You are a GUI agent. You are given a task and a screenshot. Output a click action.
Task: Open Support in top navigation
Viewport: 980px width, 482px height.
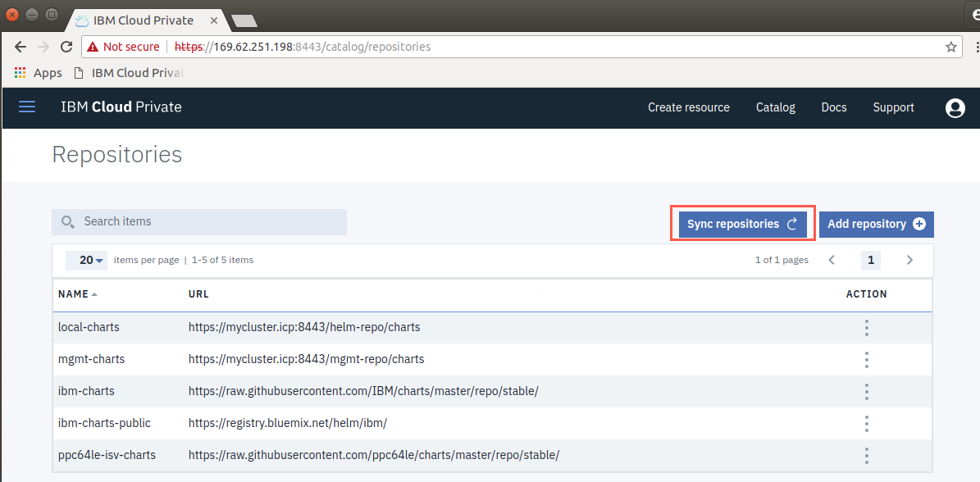[x=894, y=107]
